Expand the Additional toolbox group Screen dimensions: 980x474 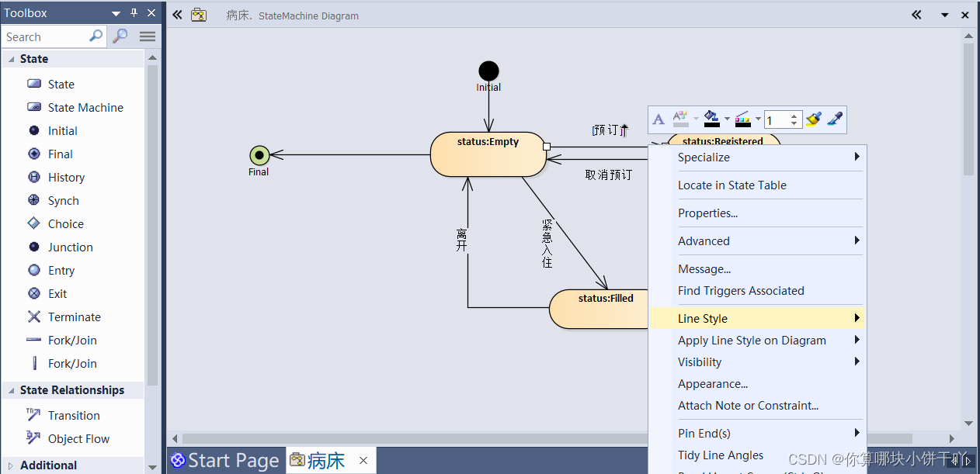point(11,465)
